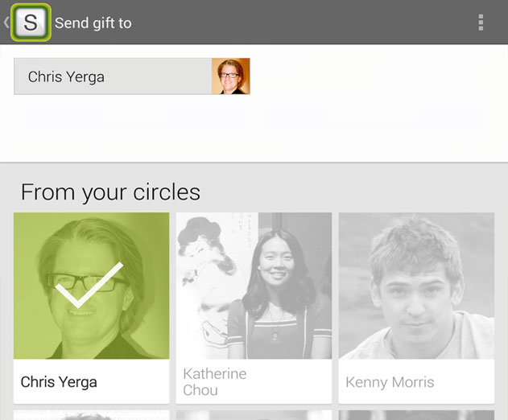The width and height of the screenshot is (508, 420).
Task: Select Kenny Morris's photo
Action: click(416, 286)
